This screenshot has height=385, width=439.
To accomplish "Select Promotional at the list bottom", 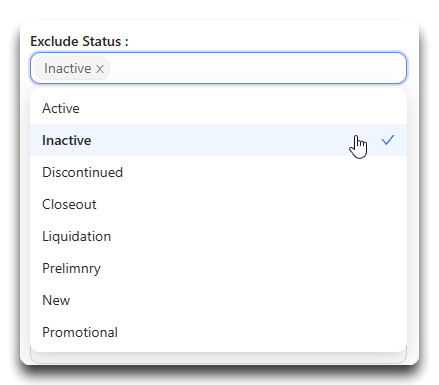I will point(218,332).
